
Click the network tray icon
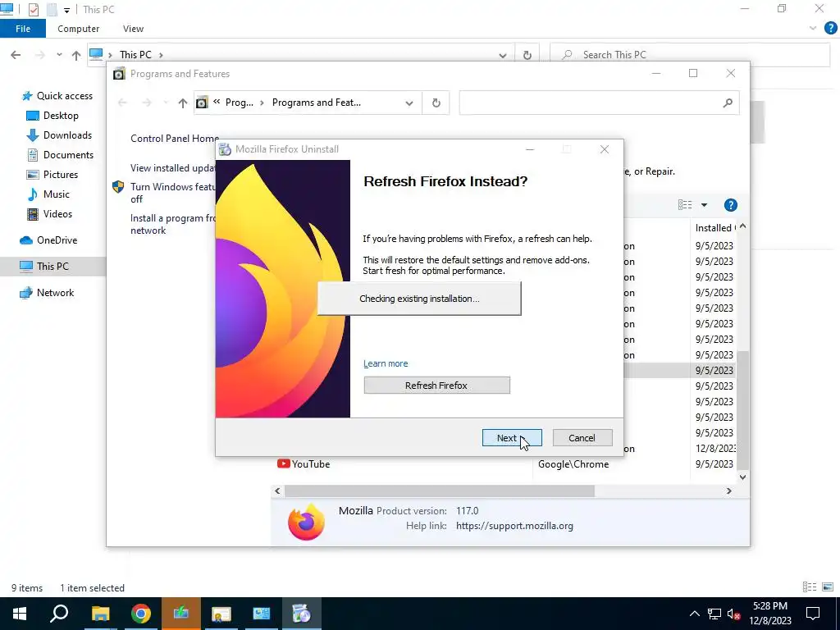(x=714, y=614)
